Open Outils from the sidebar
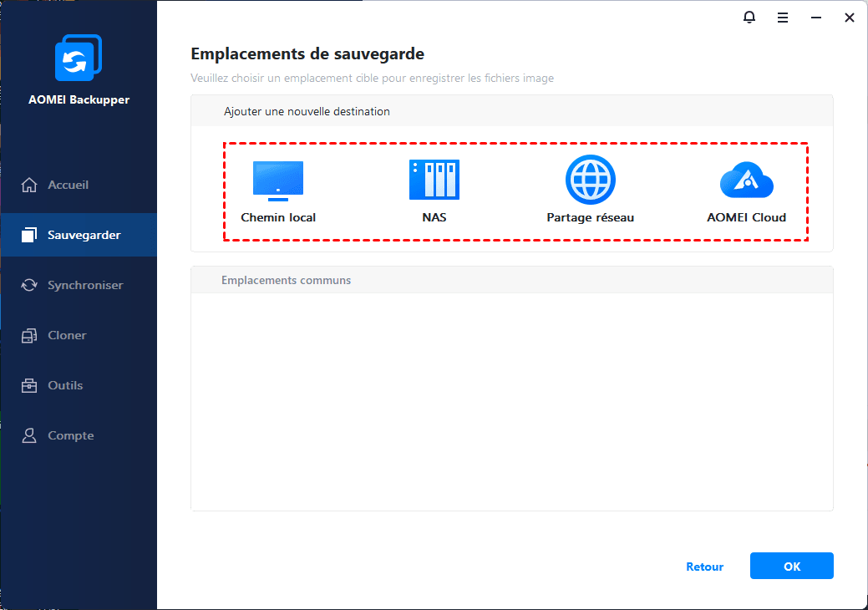 point(79,385)
